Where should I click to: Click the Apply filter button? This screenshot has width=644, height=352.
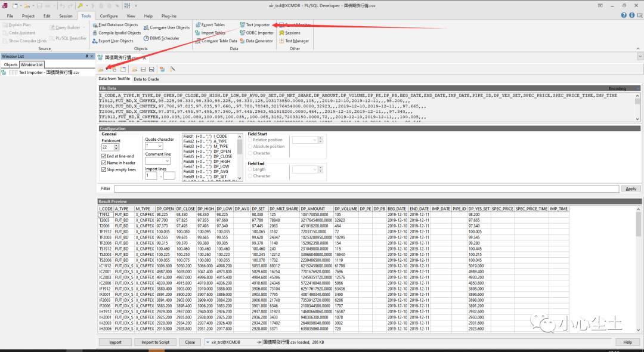(631, 189)
